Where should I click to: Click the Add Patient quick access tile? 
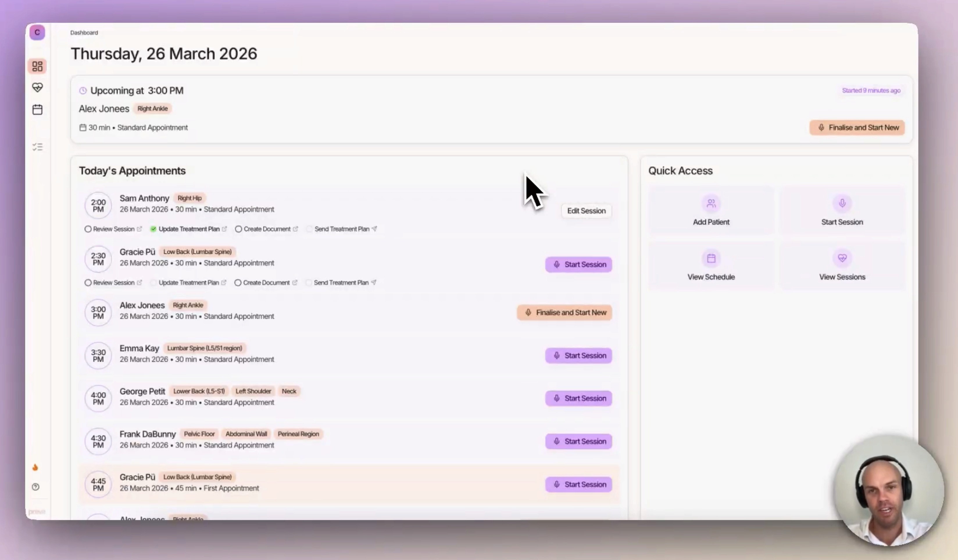tap(711, 211)
